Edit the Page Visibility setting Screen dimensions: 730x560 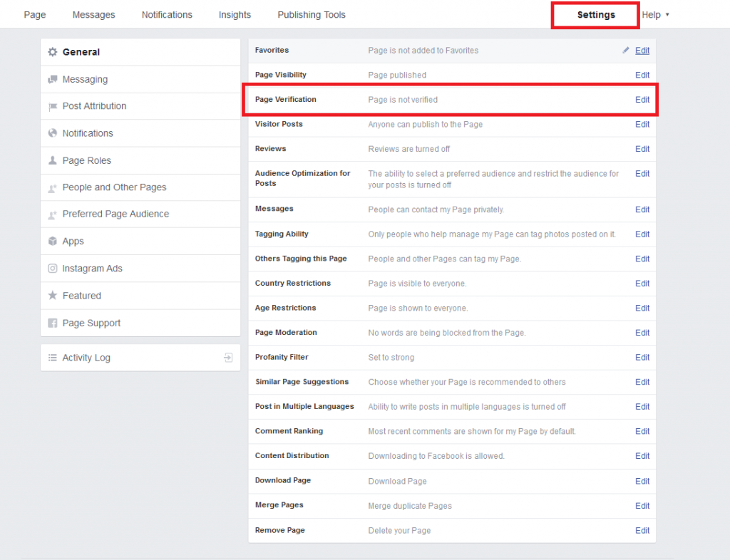coord(642,76)
